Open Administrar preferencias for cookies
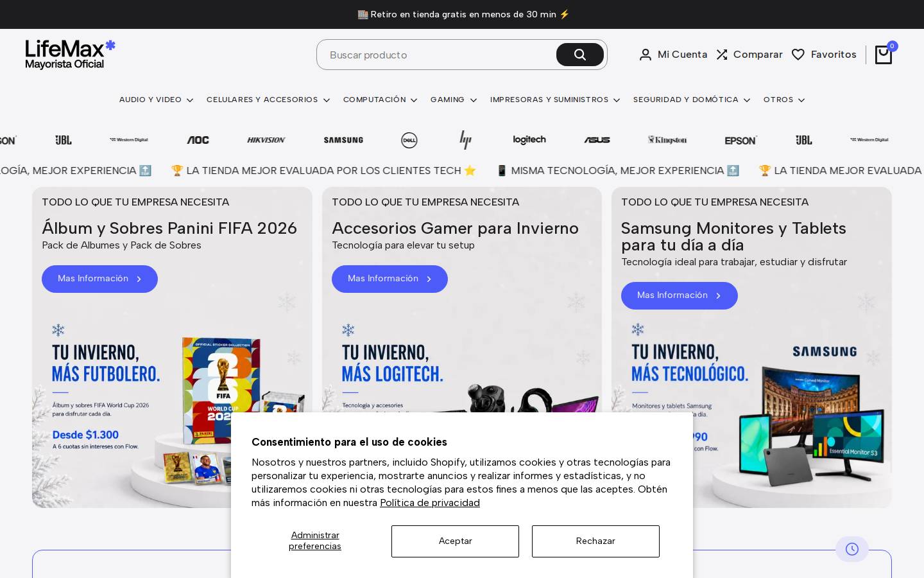This screenshot has height=578, width=924. coord(315,541)
